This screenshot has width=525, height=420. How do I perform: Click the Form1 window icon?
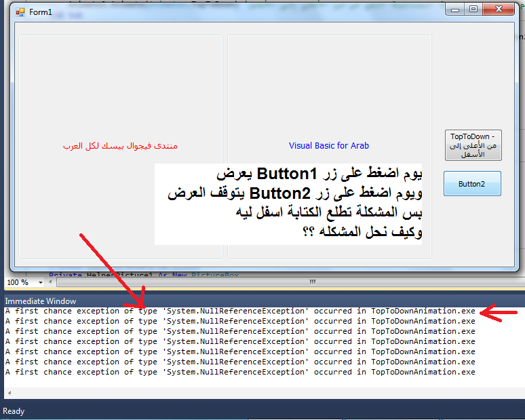(20, 12)
